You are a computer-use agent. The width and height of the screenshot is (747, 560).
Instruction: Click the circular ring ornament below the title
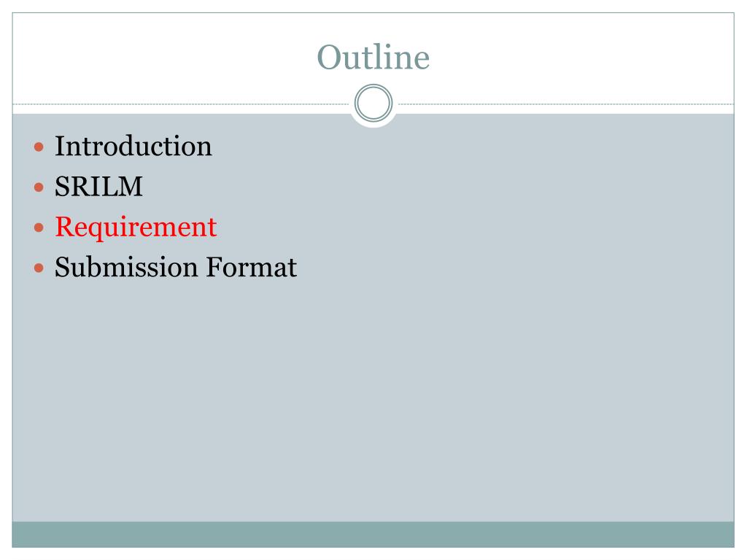(373, 103)
